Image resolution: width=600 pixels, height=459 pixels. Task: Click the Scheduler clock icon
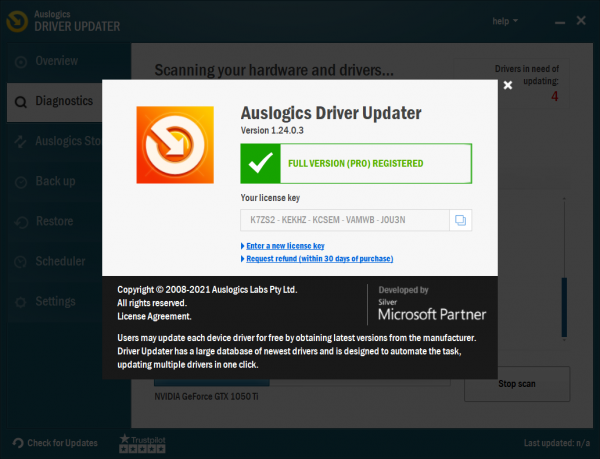click(19, 261)
